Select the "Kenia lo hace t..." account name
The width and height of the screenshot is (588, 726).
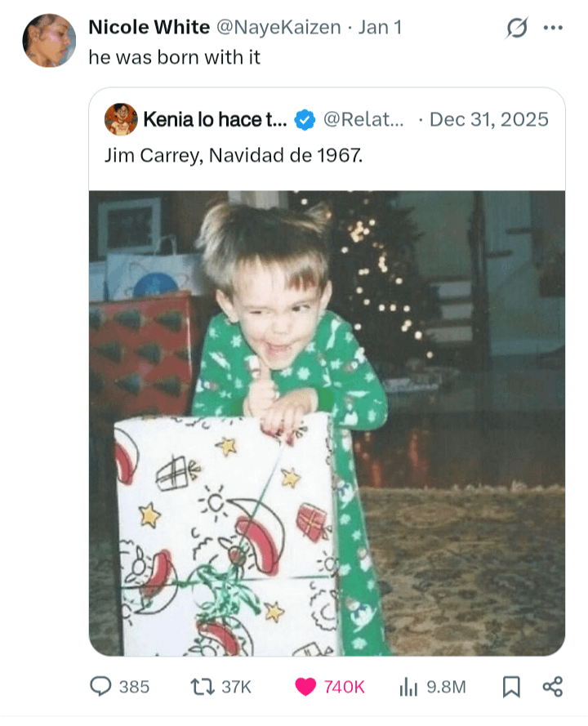pos(216,119)
